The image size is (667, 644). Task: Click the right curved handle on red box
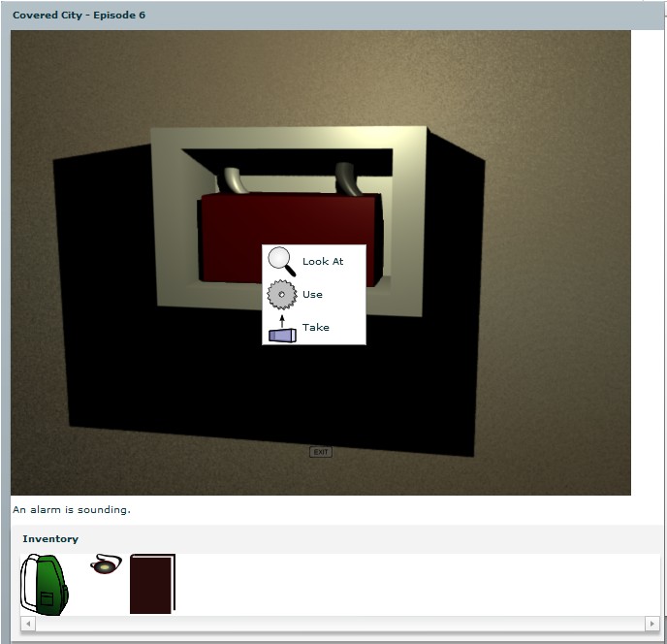[x=348, y=178]
